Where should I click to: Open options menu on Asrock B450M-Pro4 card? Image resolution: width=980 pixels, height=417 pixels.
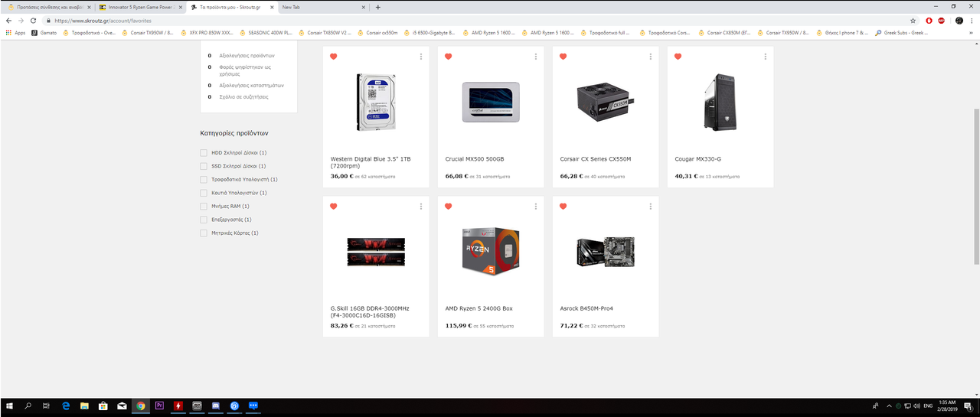click(x=651, y=207)
